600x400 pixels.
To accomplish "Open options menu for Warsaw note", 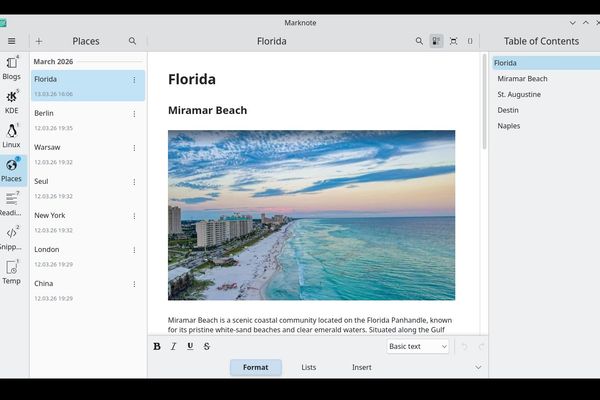I will (x=134, y=148).
